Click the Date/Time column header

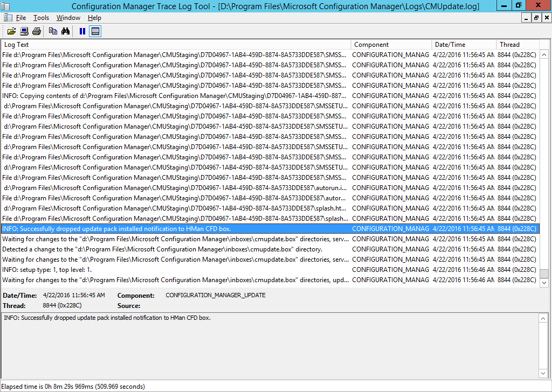pos(464,45)
